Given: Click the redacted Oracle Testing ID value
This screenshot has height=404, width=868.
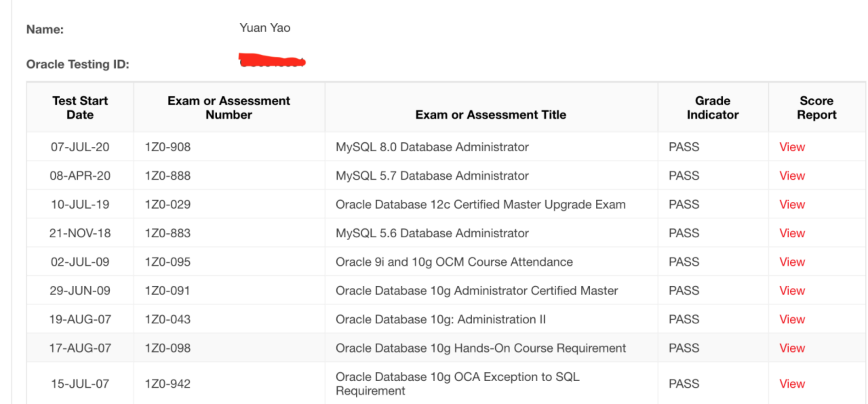Looking at the screenshot, I should 272,61.
